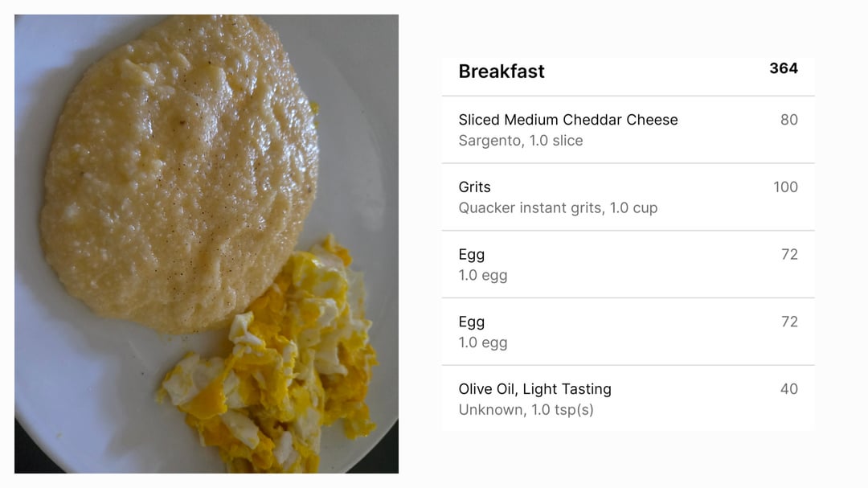868x488 pixels.
Task: Select the second Egg's 72 calorie value
Action: (789, 322)
